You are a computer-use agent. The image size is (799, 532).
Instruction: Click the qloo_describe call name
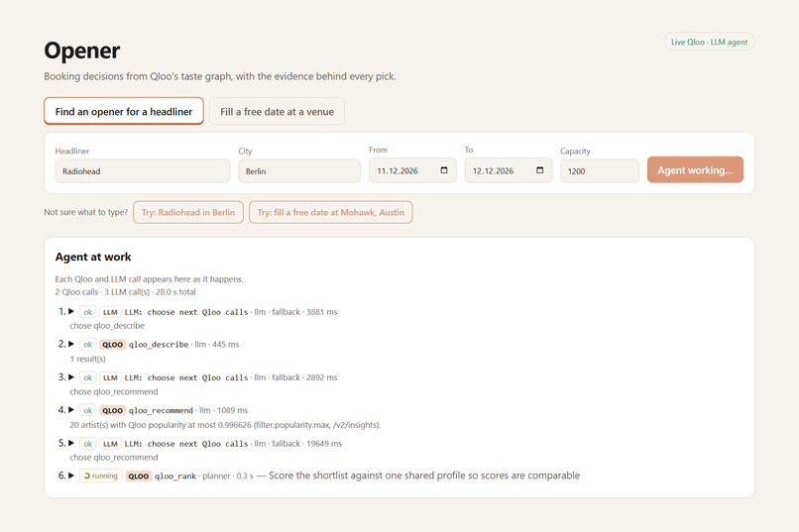point(159,345)
